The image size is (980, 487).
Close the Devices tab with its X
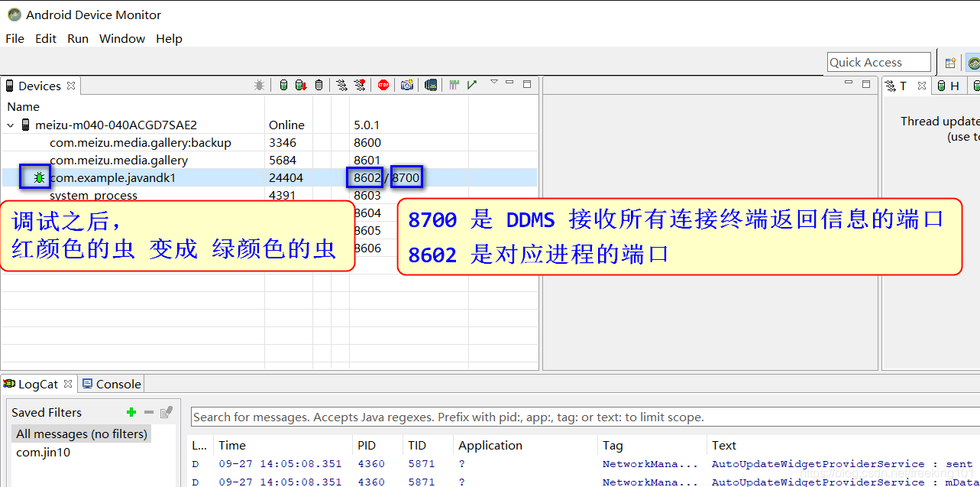click(71, 86)
